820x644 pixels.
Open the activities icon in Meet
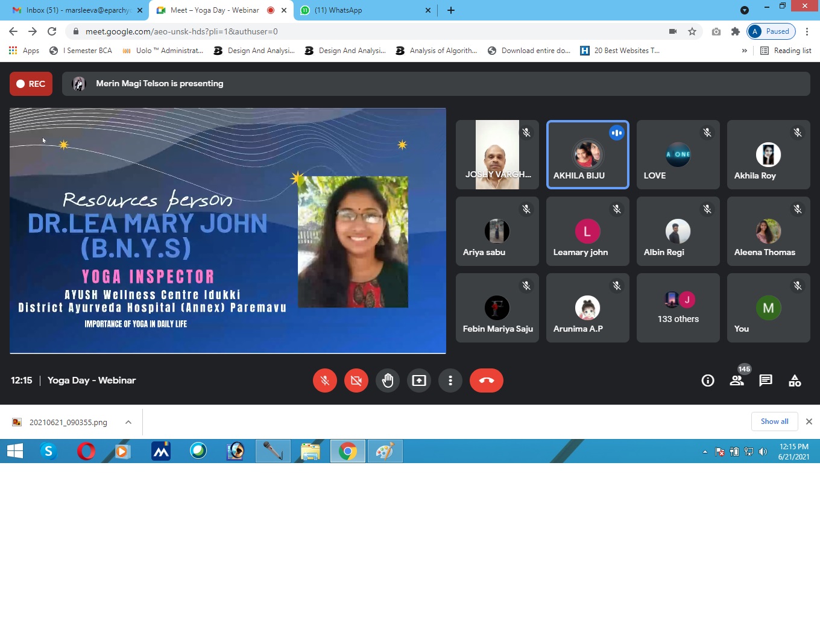point(795,380)
